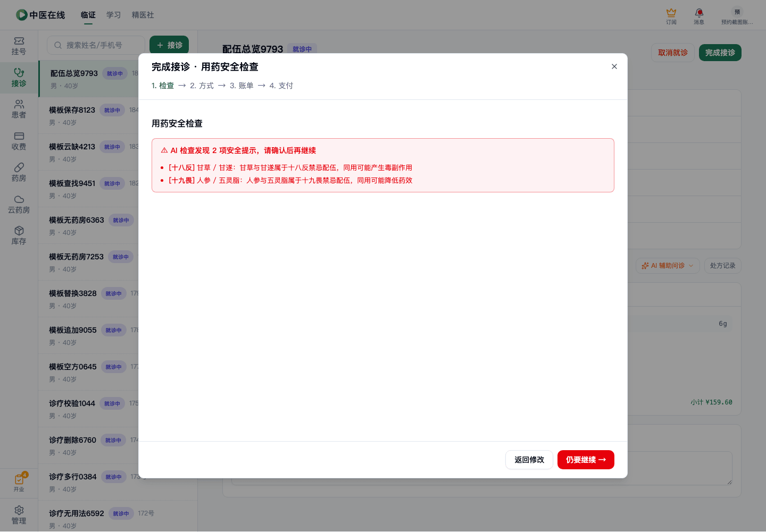Open 患者 in the sidebar
The width and height of the screenshot is (766, 532).
[19, 109]
